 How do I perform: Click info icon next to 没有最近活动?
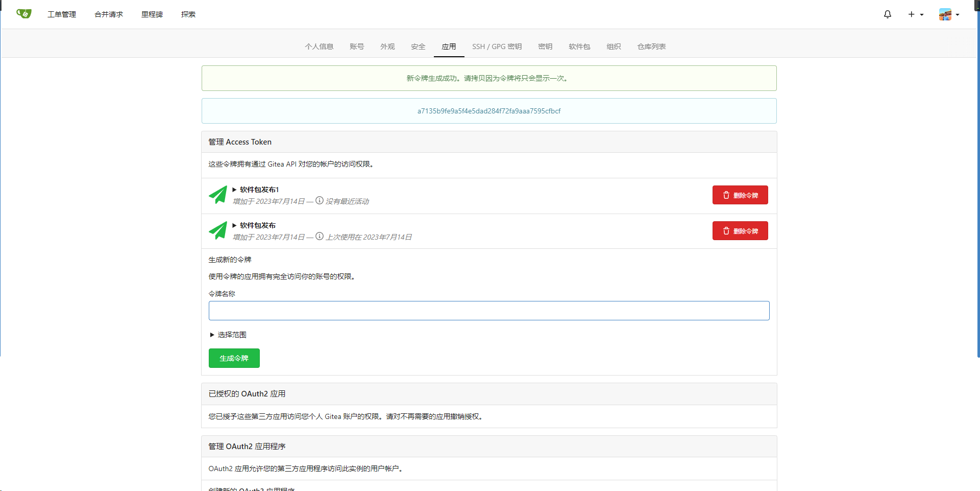click(320, 201)
